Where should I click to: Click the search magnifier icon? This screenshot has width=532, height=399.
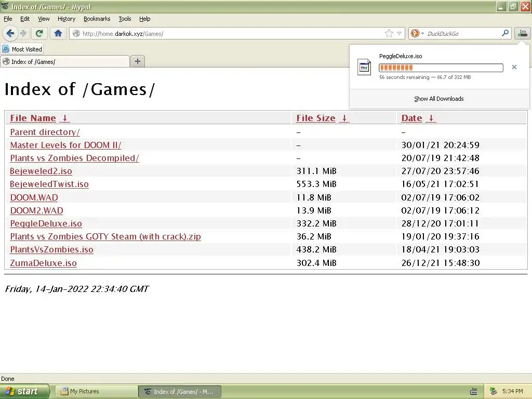pos(505,33)
